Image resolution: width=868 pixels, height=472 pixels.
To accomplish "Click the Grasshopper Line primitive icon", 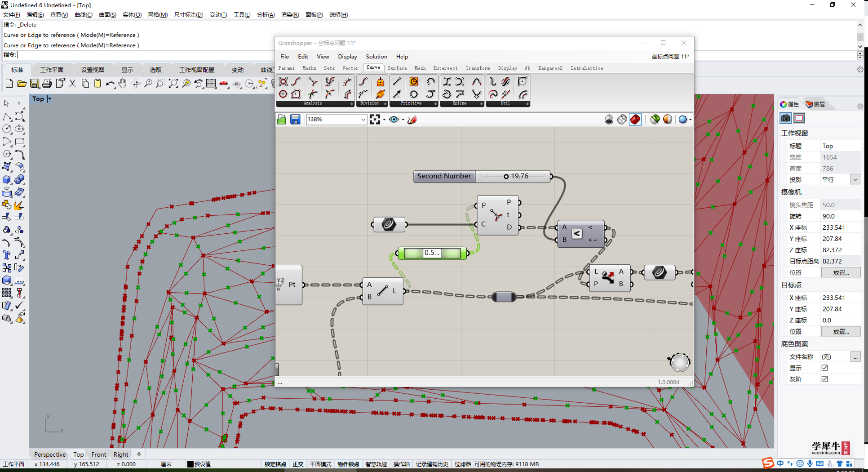I will tap(397, 81).
